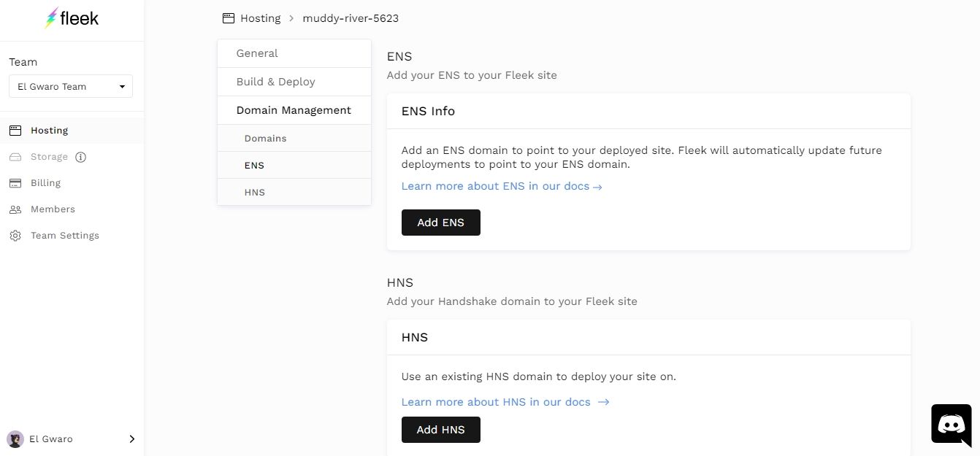The height and width of the screenshot is (456, 980).
Task: Click the Fleek logo
Action: click(72, 19)
